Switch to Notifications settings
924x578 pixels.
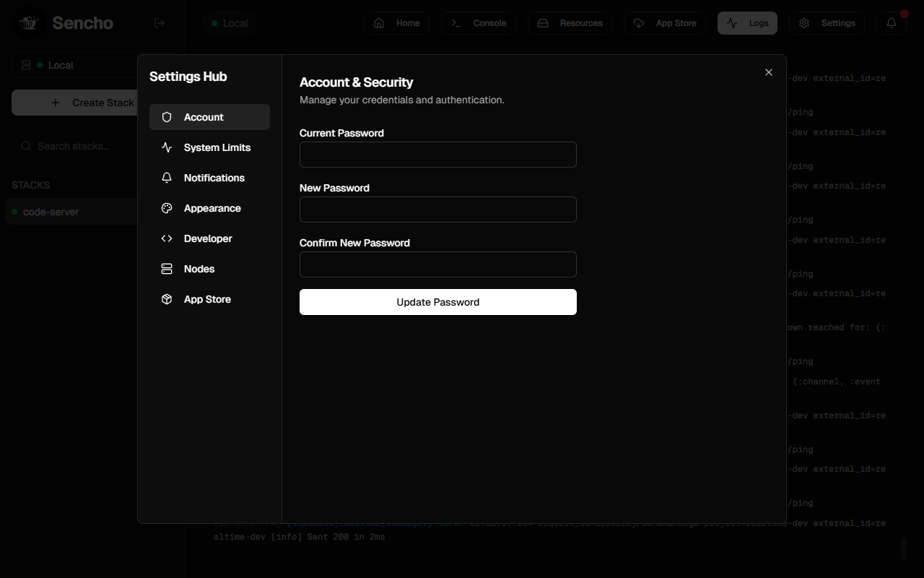click(209, 178)
